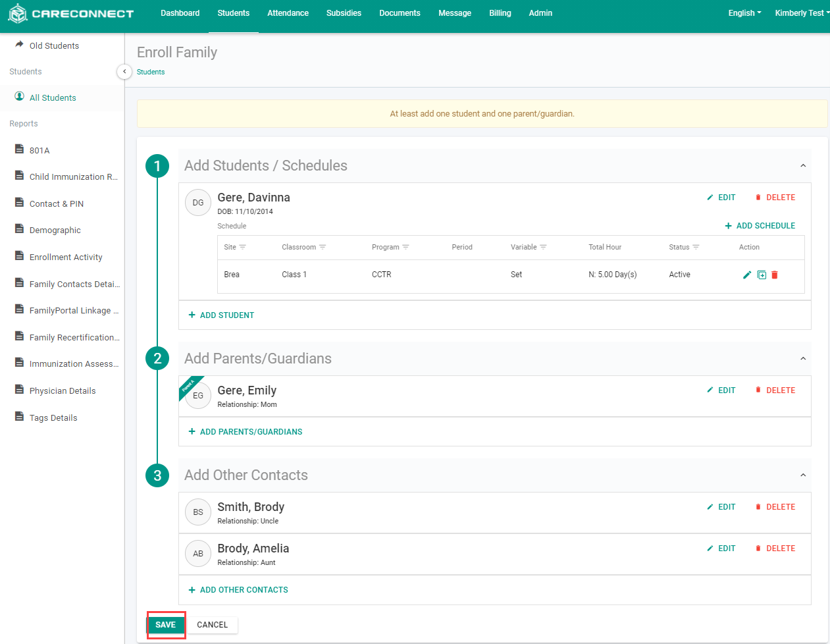Switch to the Attendance tab
Viewport: 830px width, 644px height.
(288, 13)
